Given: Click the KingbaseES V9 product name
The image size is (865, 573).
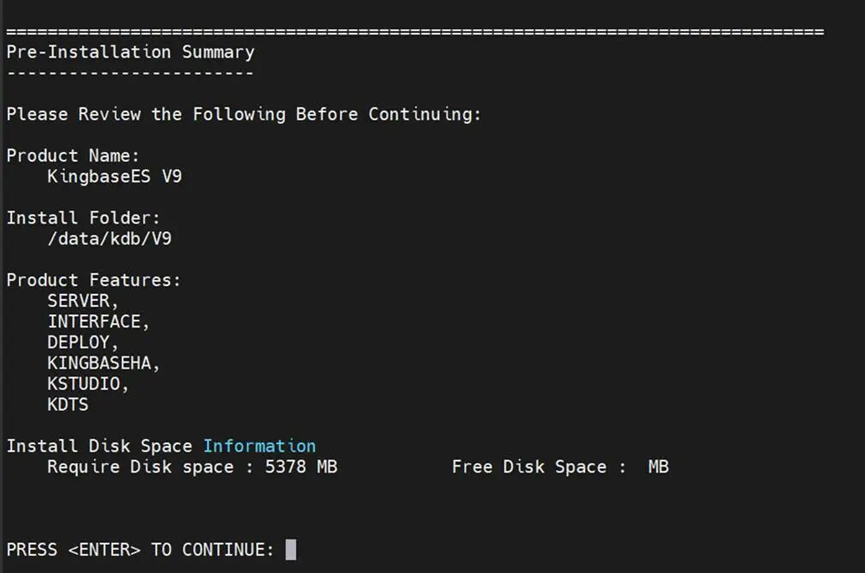Looking at the screenshot, I should pyautogui.click(x=114, y=177).
